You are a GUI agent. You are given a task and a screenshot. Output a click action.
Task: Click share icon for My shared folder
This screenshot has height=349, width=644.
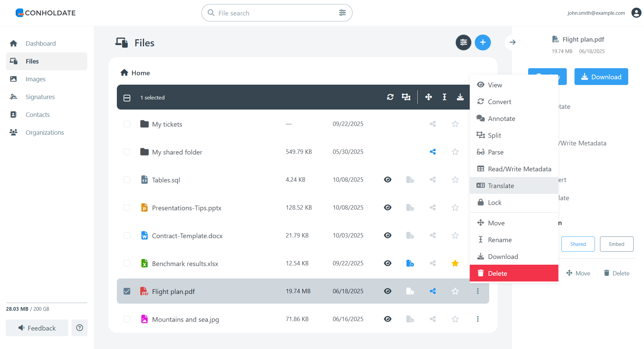(432, 152)
